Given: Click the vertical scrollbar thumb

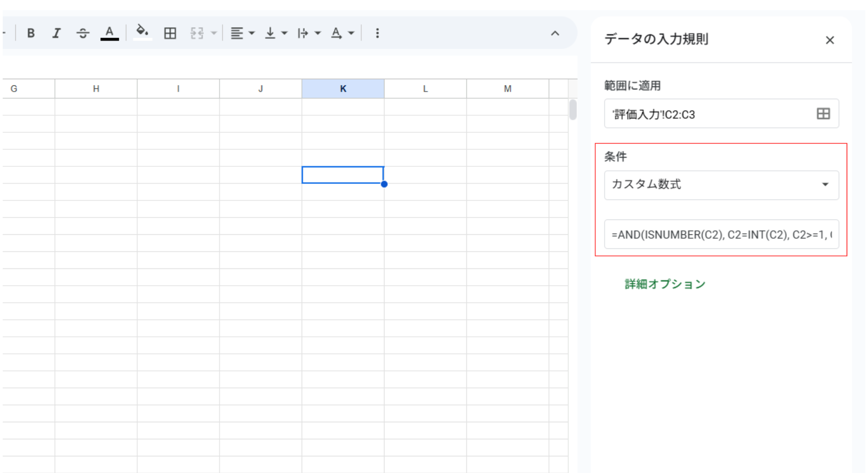Looking at the screenshot, I should click(573, 109).
